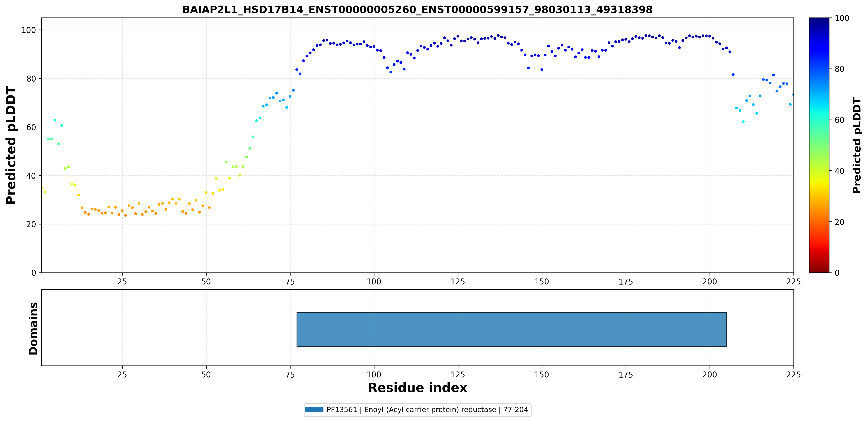Screen dimensions: 868x422
Task: Click the legend text Enoyl-(Acyl carrier protein) reductase
Action: [x=430, y=410]
